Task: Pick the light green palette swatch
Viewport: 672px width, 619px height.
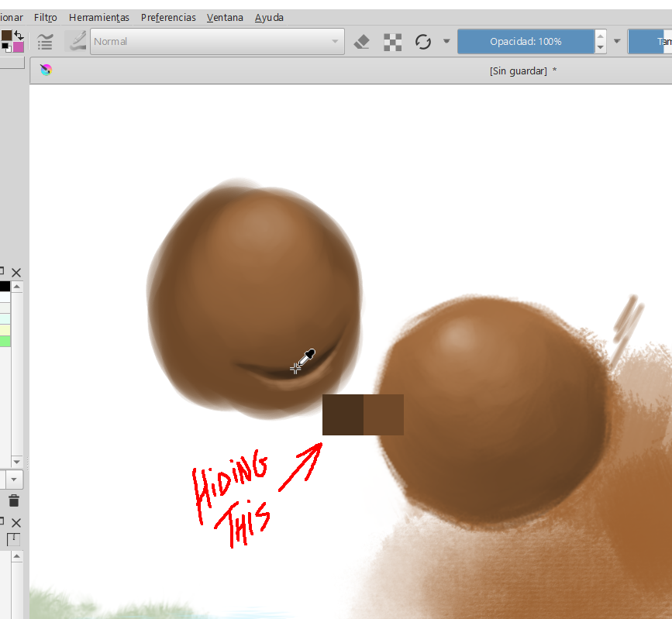Action: tap(5, 341)
